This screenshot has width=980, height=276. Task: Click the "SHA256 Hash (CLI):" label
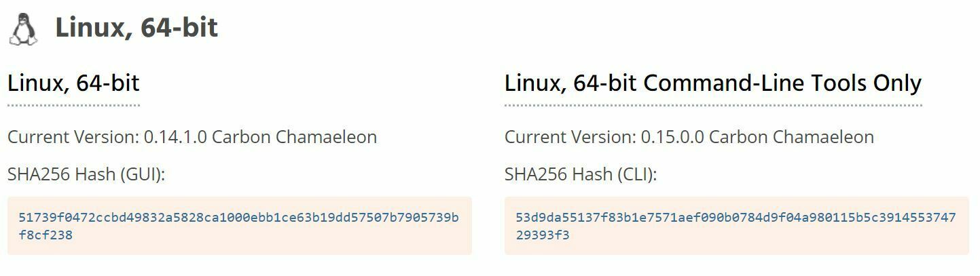coord(581,174)
